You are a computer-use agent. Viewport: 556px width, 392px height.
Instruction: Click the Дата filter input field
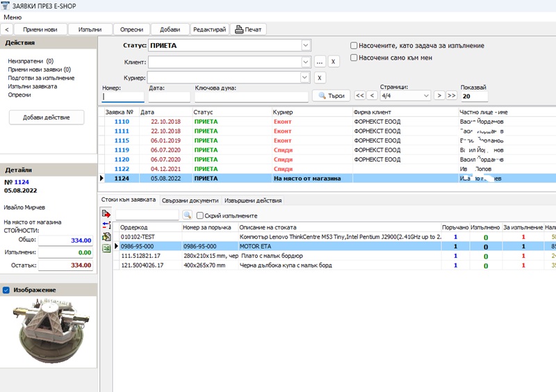[x=169, y=97]
